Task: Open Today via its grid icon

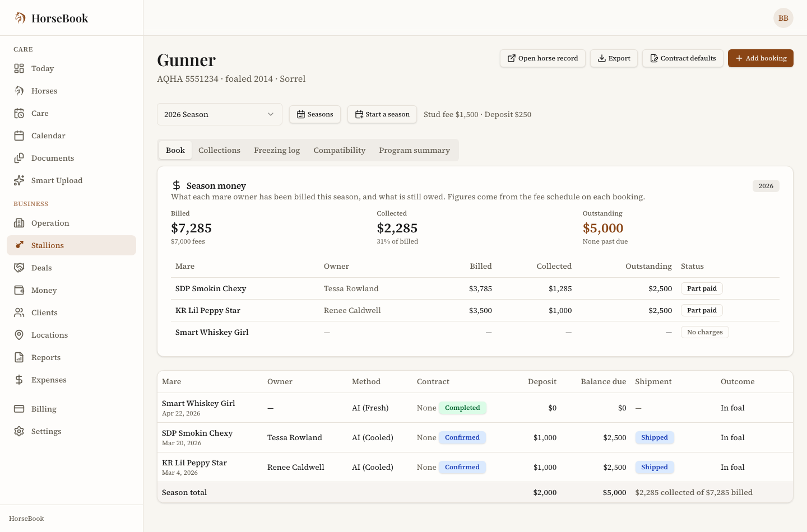Action: [19, 68]
